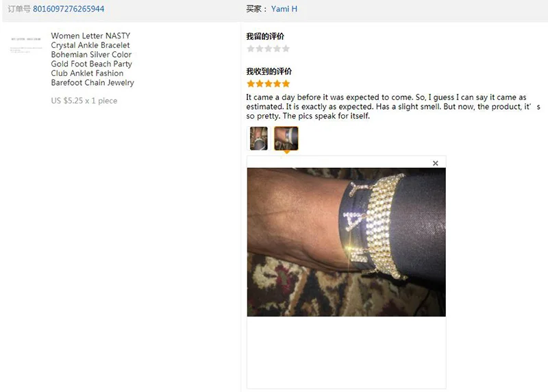
Task: Click the orange pointer below selected thumbnail
Action: pos(286,152)
